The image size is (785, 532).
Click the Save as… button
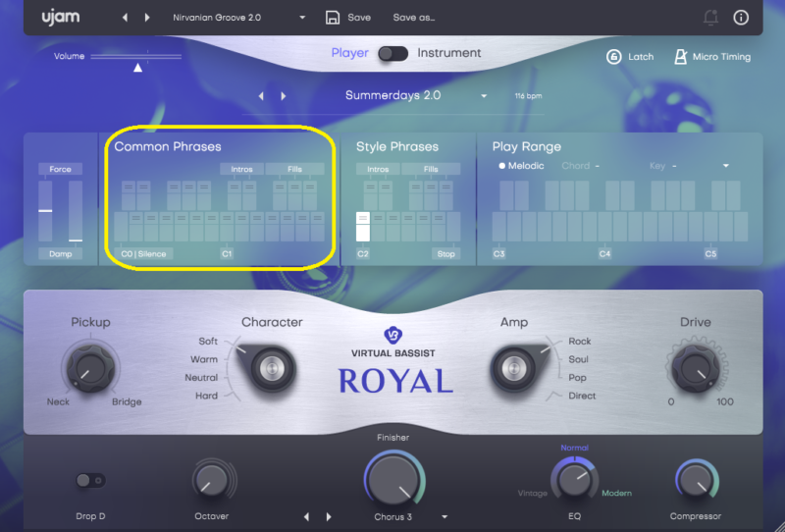[x=413, y=18]
